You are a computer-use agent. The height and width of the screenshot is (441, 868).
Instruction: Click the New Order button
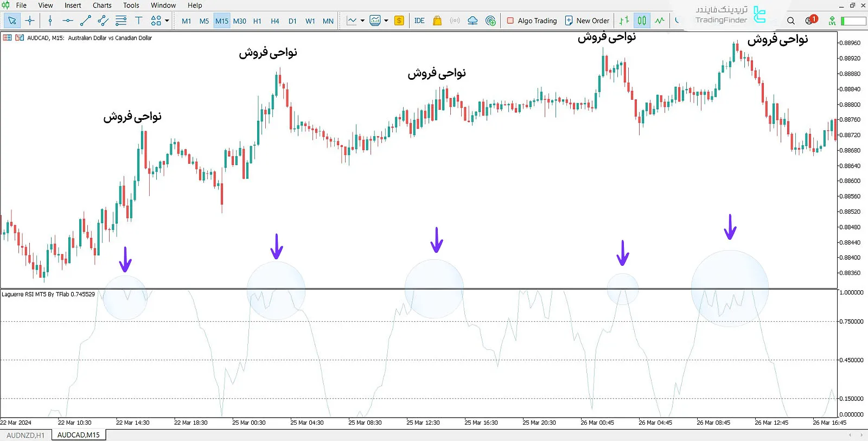coord(587,21)
